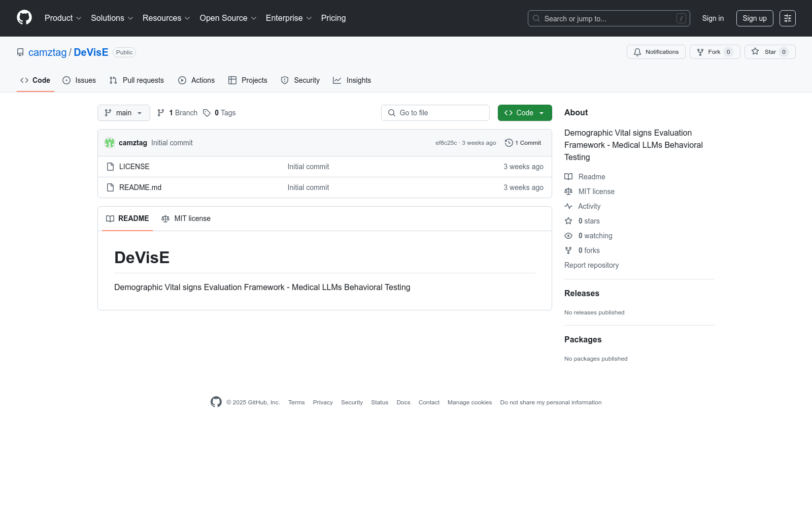The width and height of the screenshot is (812, 508).
Task: Open the Pricing page link
Action: (x=333, y=18)
